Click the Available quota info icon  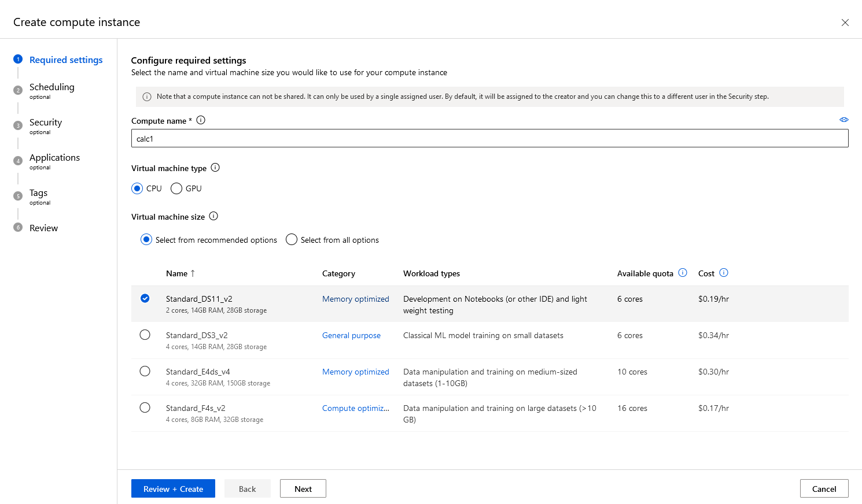(683, 273)
